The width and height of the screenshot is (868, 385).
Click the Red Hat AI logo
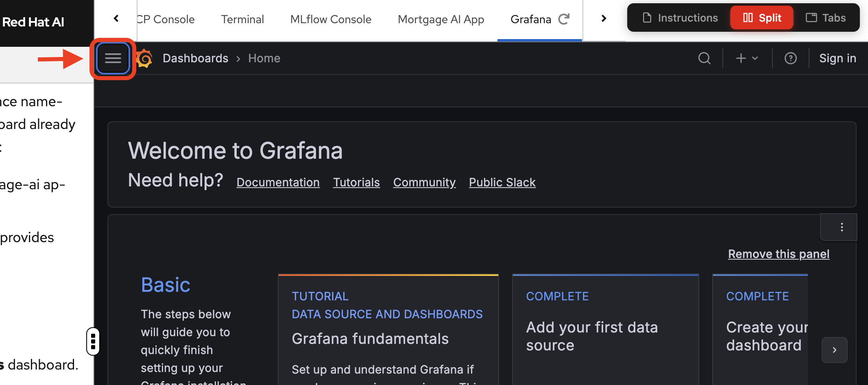click(x=33, y=22)
